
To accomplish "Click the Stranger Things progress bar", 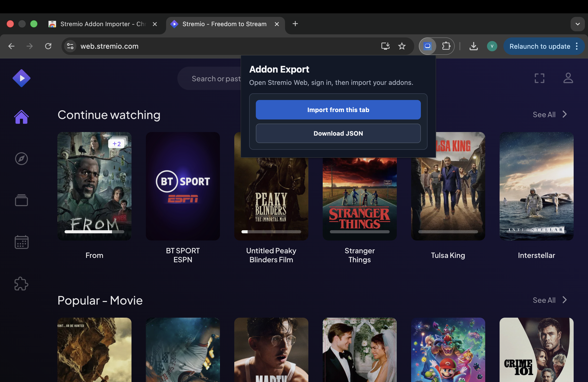I will pos(360,232).
